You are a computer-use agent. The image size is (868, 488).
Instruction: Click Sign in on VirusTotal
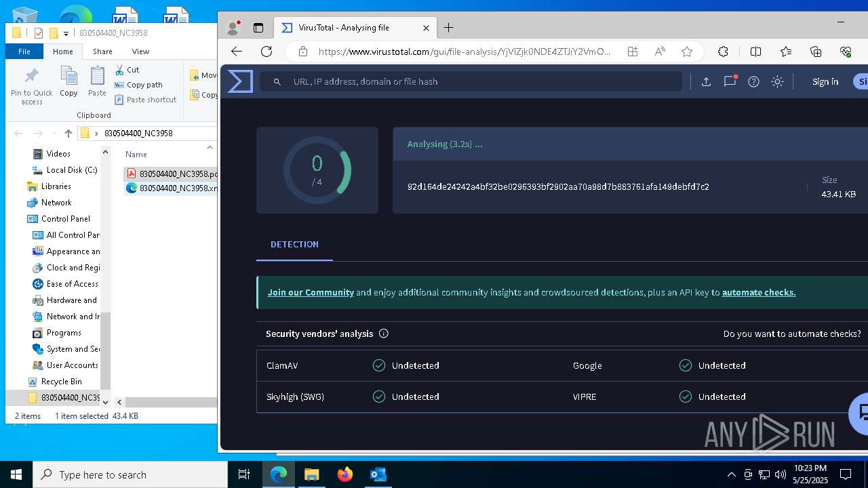(x=825, y=81)
